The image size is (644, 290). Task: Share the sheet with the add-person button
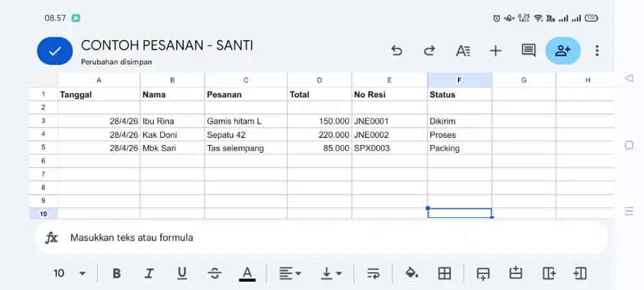click(x=563, y=50)
